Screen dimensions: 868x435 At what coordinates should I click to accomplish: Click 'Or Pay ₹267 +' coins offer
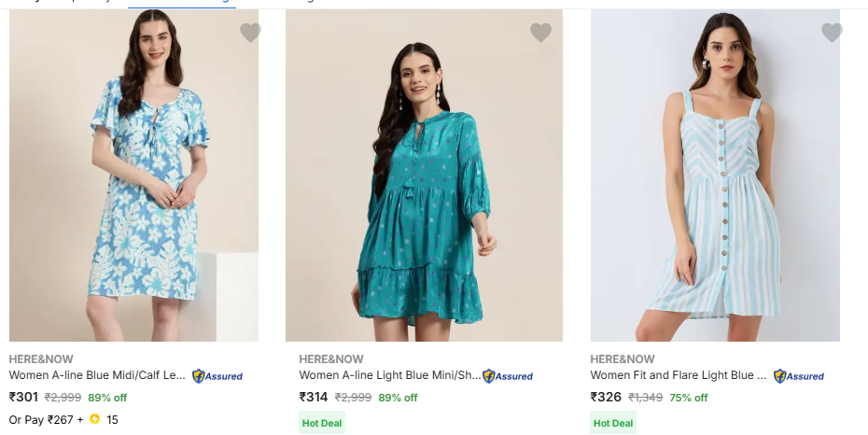click(47, 420)
